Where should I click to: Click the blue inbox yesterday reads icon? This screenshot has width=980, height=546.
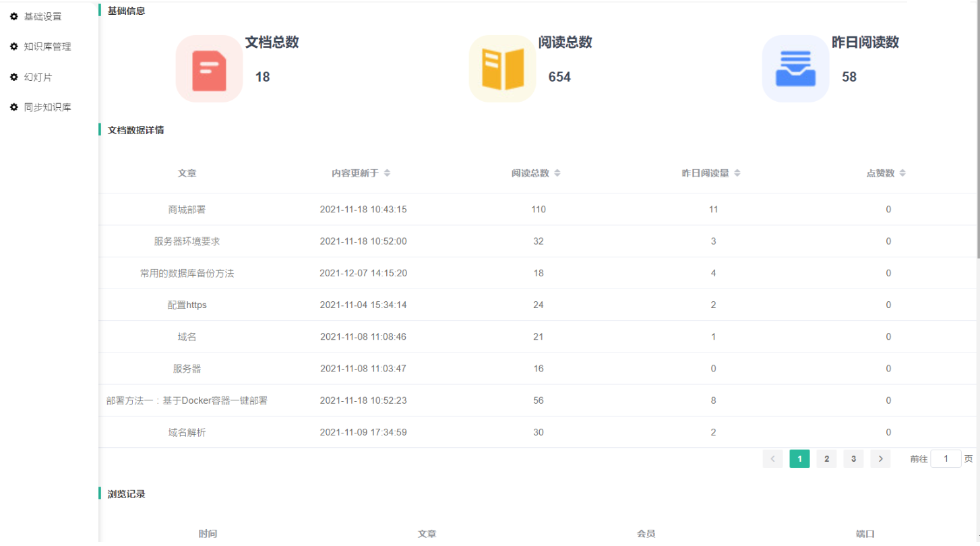(x=795, y=69)
